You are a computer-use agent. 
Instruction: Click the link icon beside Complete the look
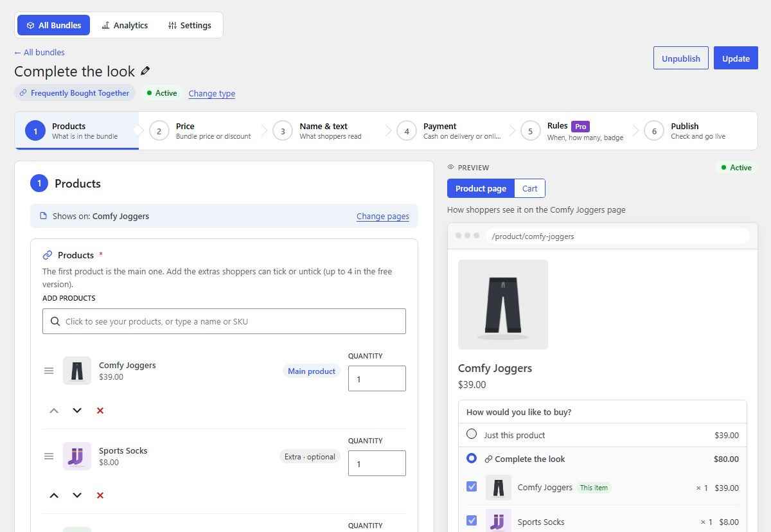pyautogui.click(x=488, y=459)
